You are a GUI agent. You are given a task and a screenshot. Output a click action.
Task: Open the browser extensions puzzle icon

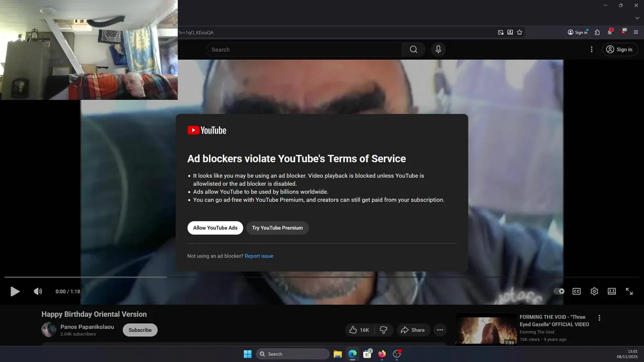(597, 32)
